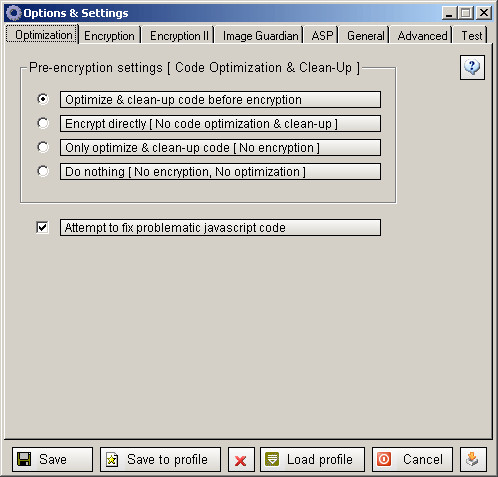The height and width of the screenshot is (477, 498).
Task: Select 'Encrypt directly' radio button
Action: 43,123
